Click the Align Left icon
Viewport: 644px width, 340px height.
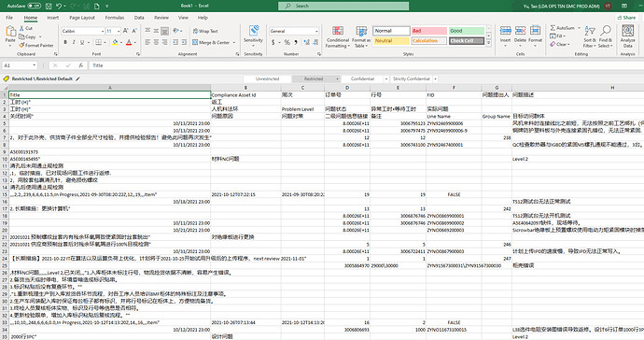pyautogui.click(x=147, y=42)
